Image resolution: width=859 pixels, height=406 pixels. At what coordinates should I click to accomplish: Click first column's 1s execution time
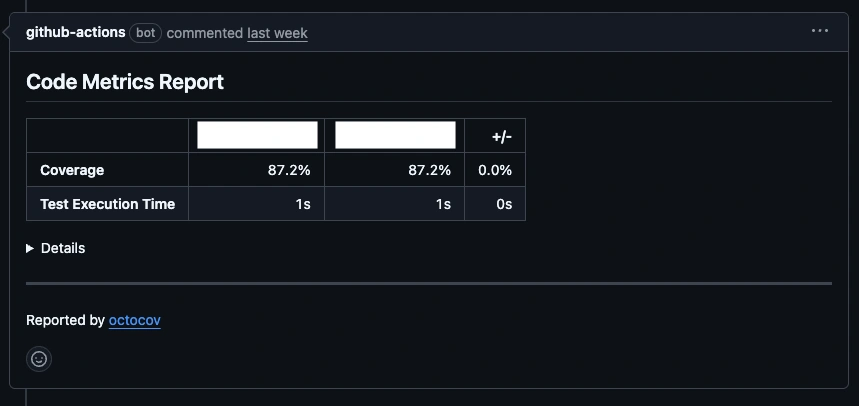pyautogui.click(x=302, y=204)
